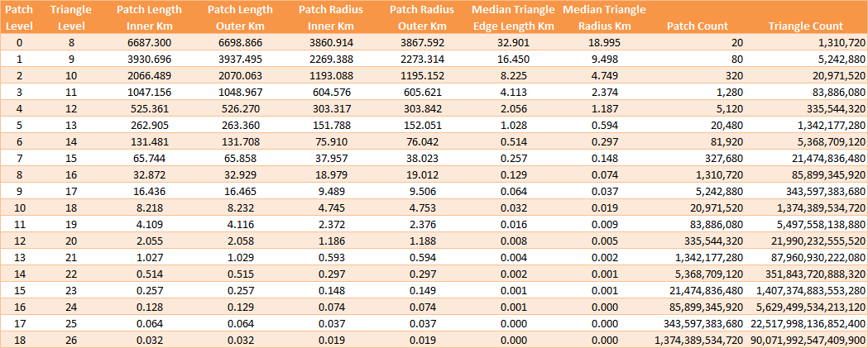Select the cell showing 1047.156

coord(150,92)
